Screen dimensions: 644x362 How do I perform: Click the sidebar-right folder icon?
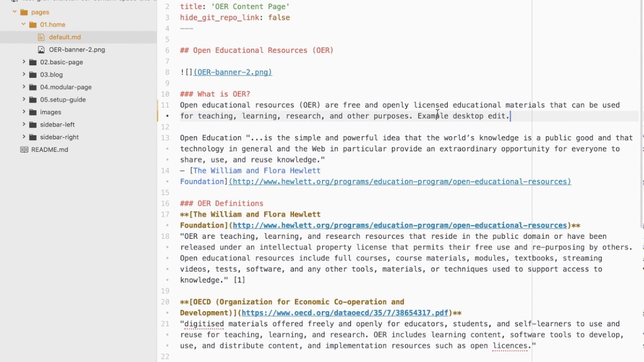pyautogui.click(x=33, y=137)
